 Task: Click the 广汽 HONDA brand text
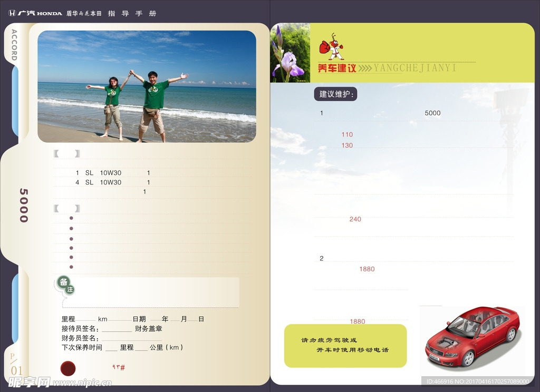click(x=40, y=13)
